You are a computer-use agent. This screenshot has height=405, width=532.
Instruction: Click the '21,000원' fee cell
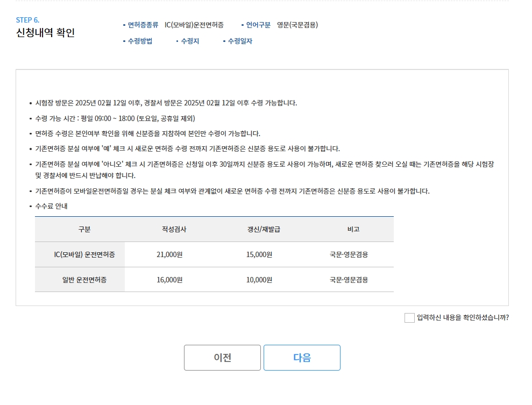click(x=169, y=254)
